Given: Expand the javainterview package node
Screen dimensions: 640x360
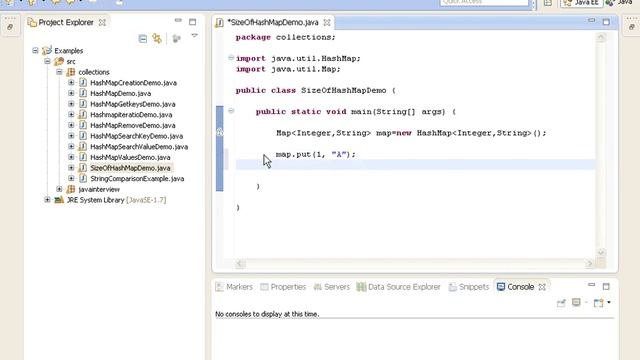Looking at the screenshot, I should click(x=59, y=189).
